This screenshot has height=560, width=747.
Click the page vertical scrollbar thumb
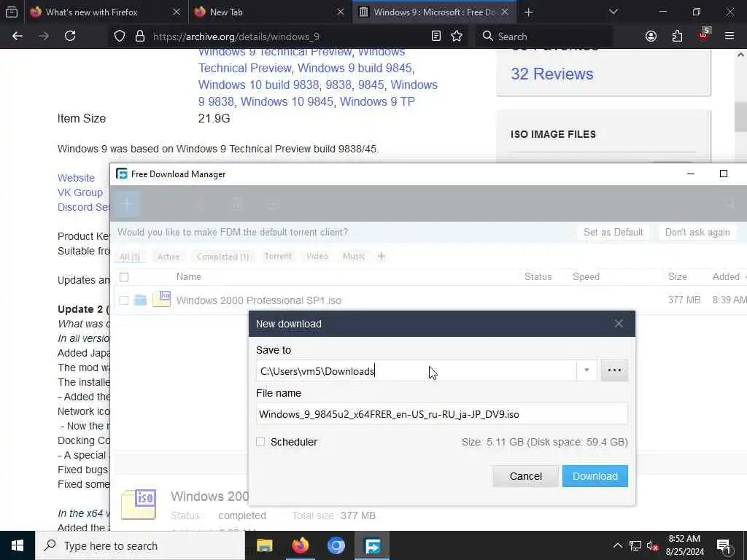(x=741, y=117)
